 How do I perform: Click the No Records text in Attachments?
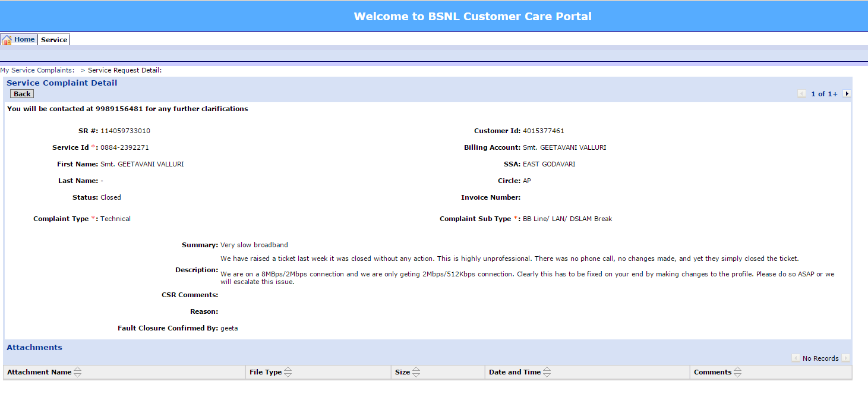point(820,358)
